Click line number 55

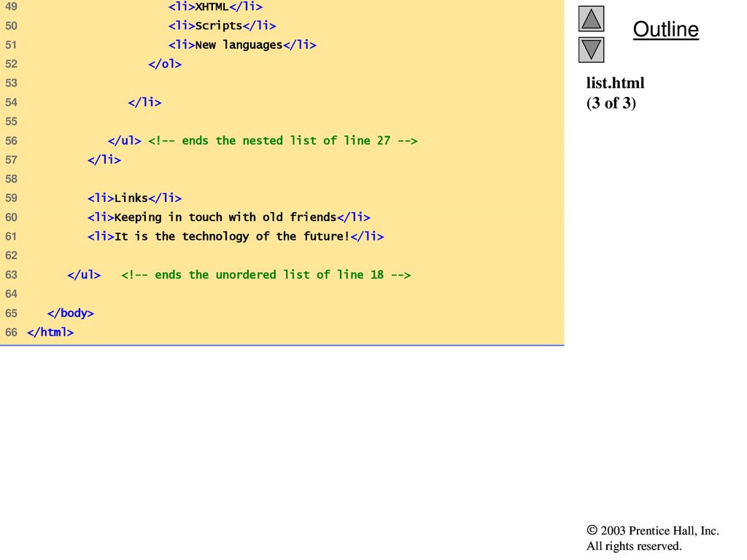[x=11, y=122]
